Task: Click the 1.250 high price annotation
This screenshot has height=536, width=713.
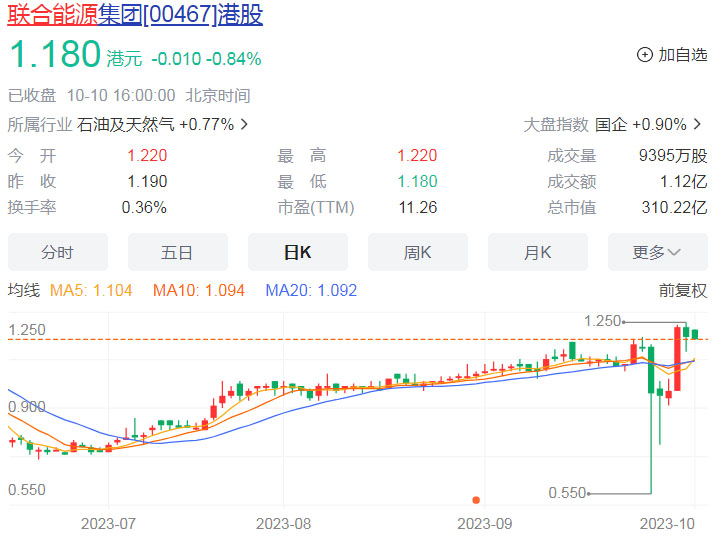Action: [x=603, y=321]
